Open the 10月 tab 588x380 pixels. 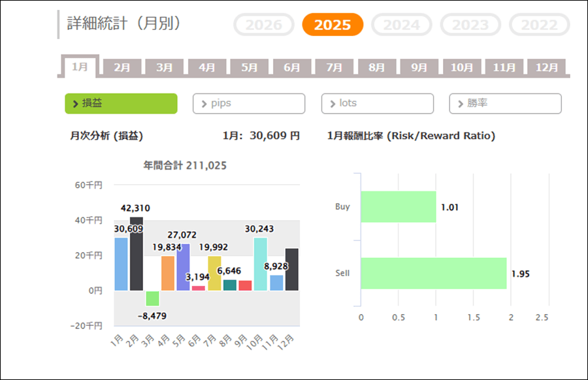tap(462, 67)
